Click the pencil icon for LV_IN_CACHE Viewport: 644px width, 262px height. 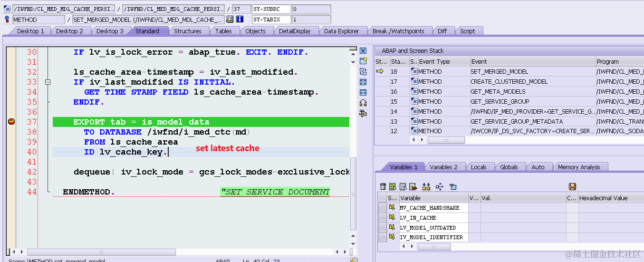coord(393,217)
